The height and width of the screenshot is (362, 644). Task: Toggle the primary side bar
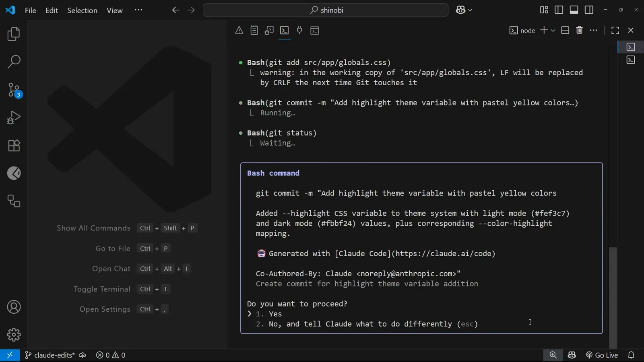[559, 10]
